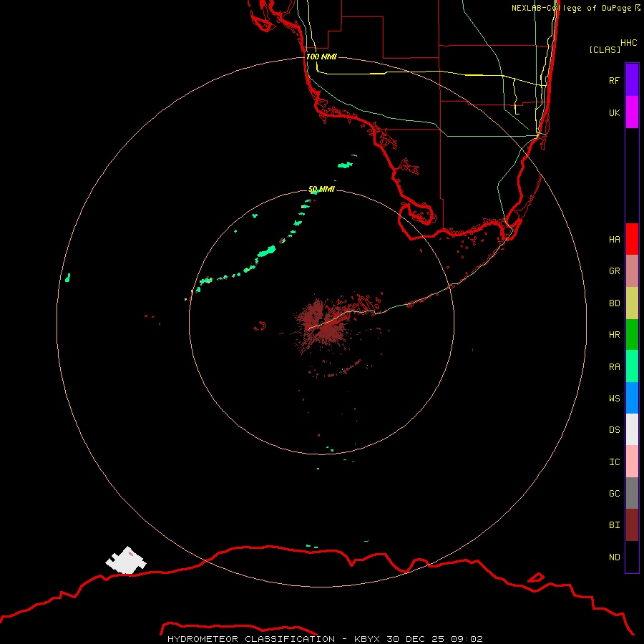
Task: Click the white dry-snow echo patch
Action: tap(126, 560)
